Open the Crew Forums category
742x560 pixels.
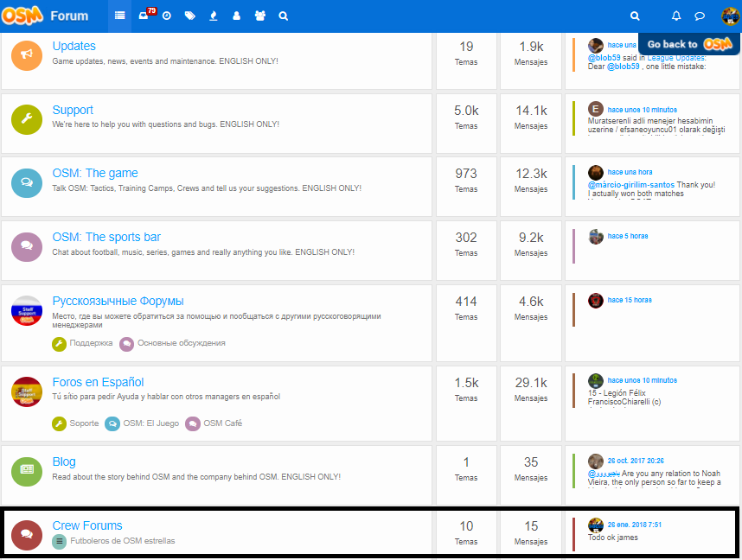point(87,525)
